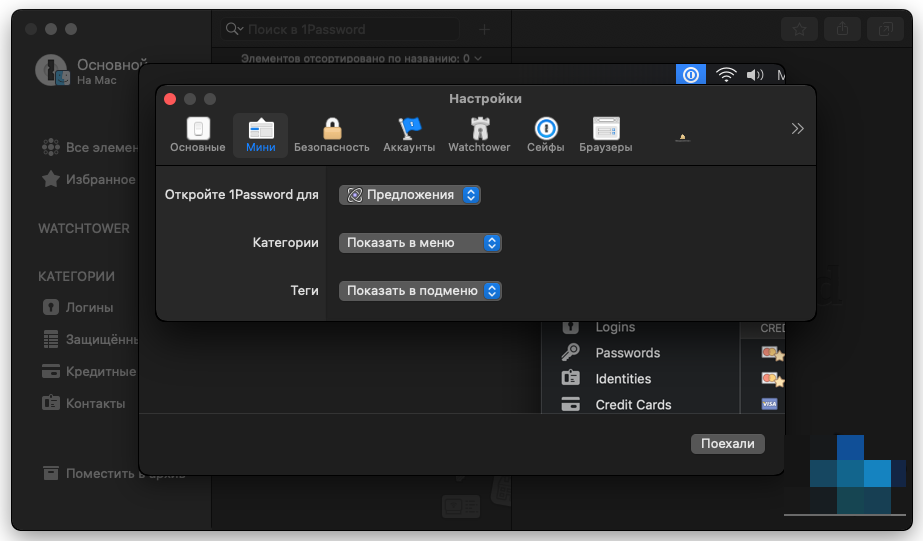Click the 1Password search field

click(350, 30)
